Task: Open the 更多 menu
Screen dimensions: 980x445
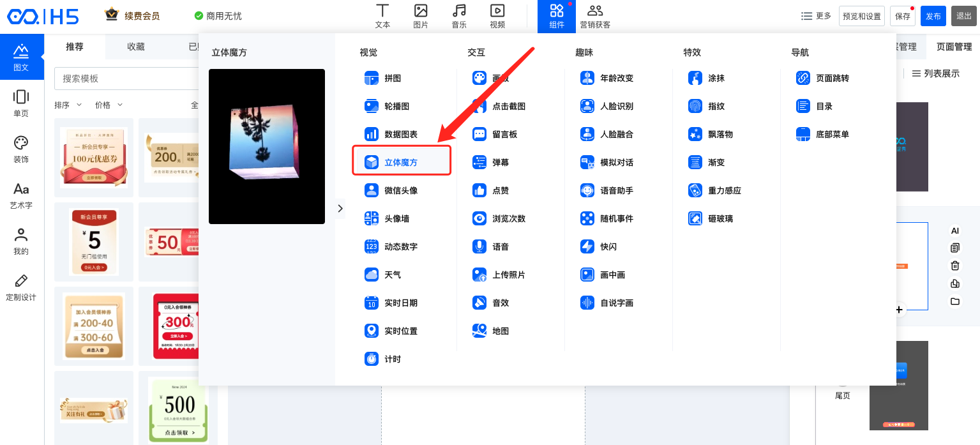Action: click(816, 16)
